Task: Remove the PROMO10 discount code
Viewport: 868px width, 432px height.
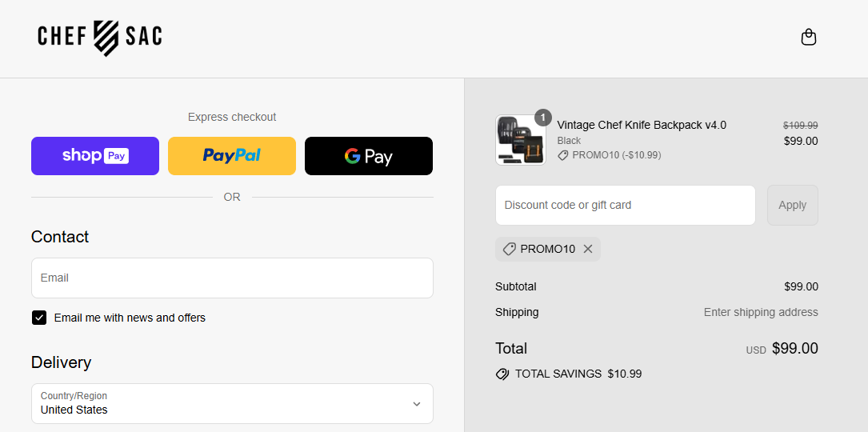Action: 588,250
